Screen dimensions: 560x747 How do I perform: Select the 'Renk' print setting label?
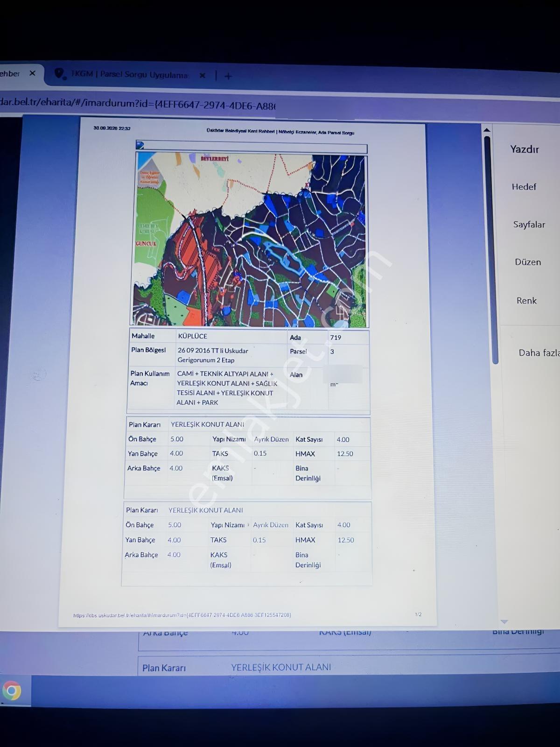click(x=526, y=301)
